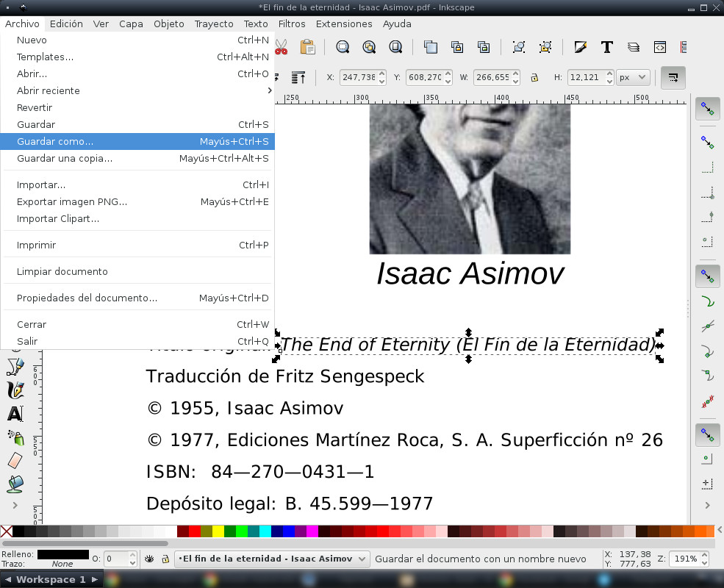
Task: Activate the Calligraphy pen tool
Action: [15, 390]
